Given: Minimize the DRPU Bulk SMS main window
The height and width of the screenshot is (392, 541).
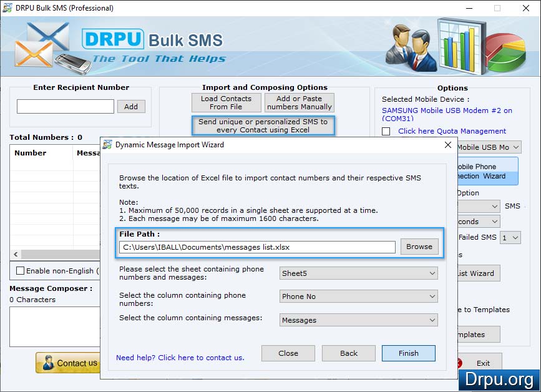Looking at the screenshot, I should (469, 8).
